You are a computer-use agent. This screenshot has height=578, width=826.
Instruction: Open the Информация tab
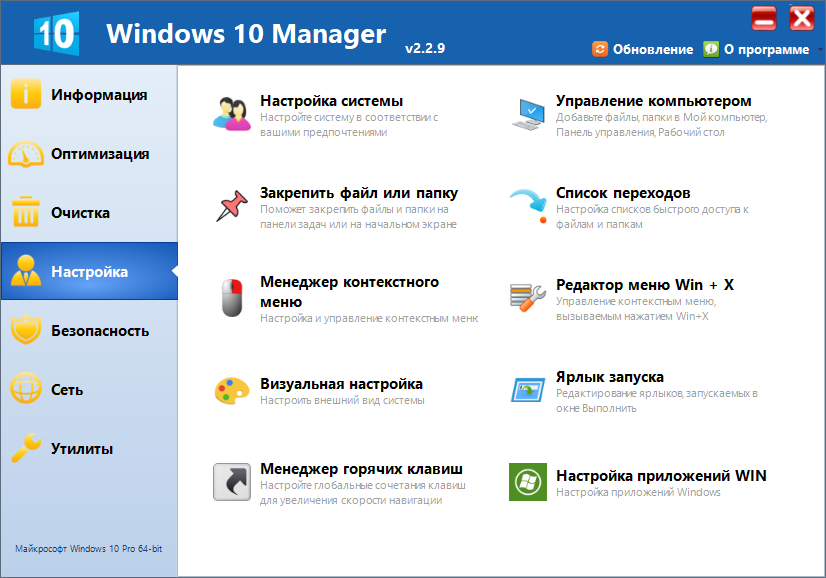pos(89,95)
